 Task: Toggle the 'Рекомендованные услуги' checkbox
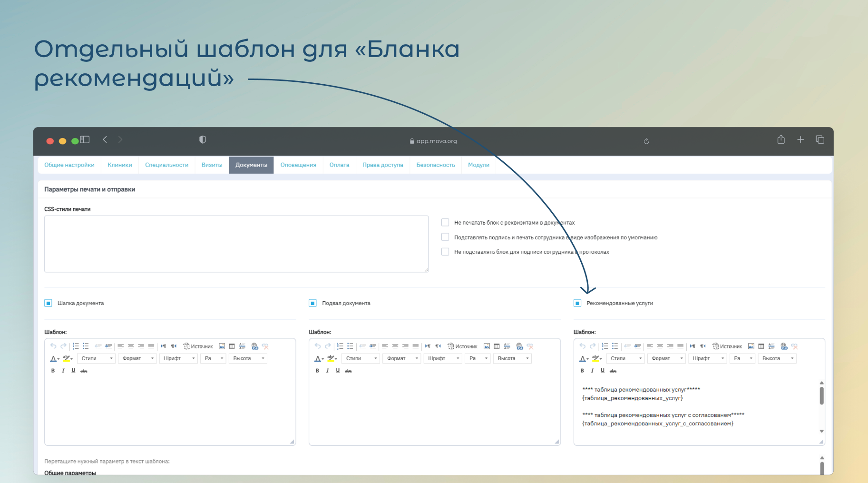(577, 303)
